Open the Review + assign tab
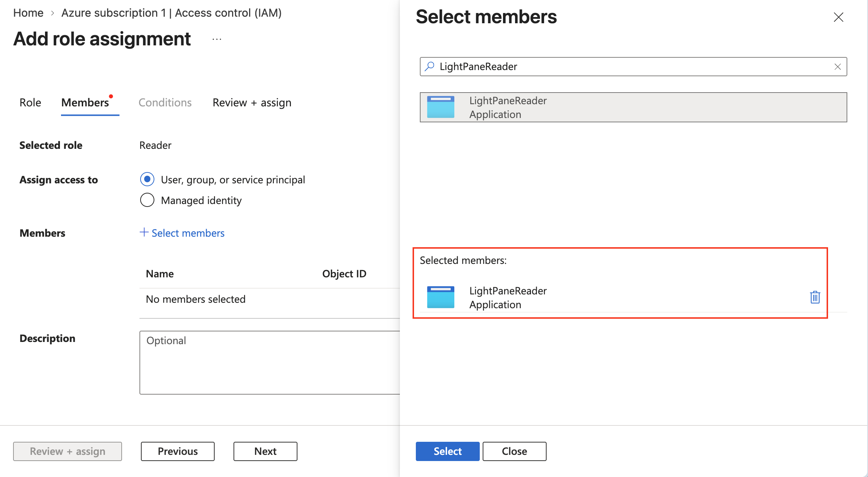Viewport: 868px width, 477px height. (x=252, y=103)
